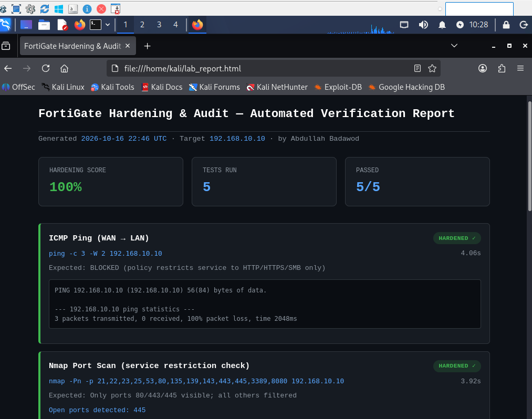Click the VM viewer settings gear icon
The height and width of the screenshot is (419, 532).
[30, 9]
